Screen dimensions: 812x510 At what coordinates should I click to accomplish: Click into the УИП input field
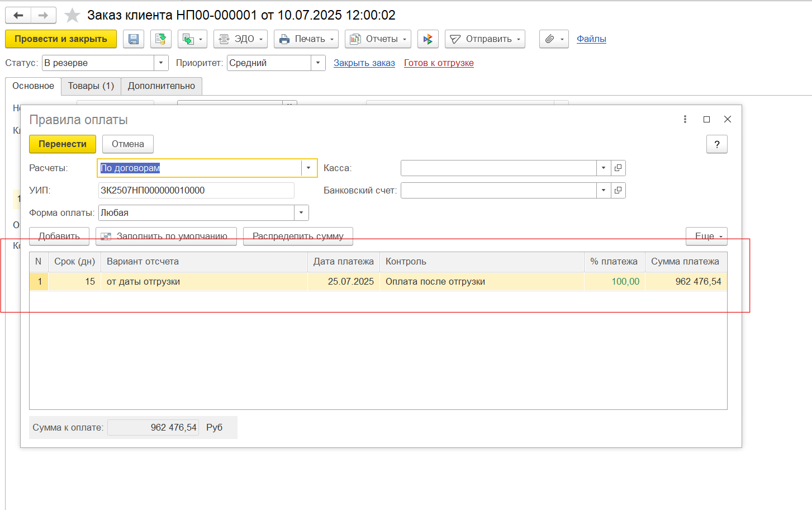click(x=196, y=191)
